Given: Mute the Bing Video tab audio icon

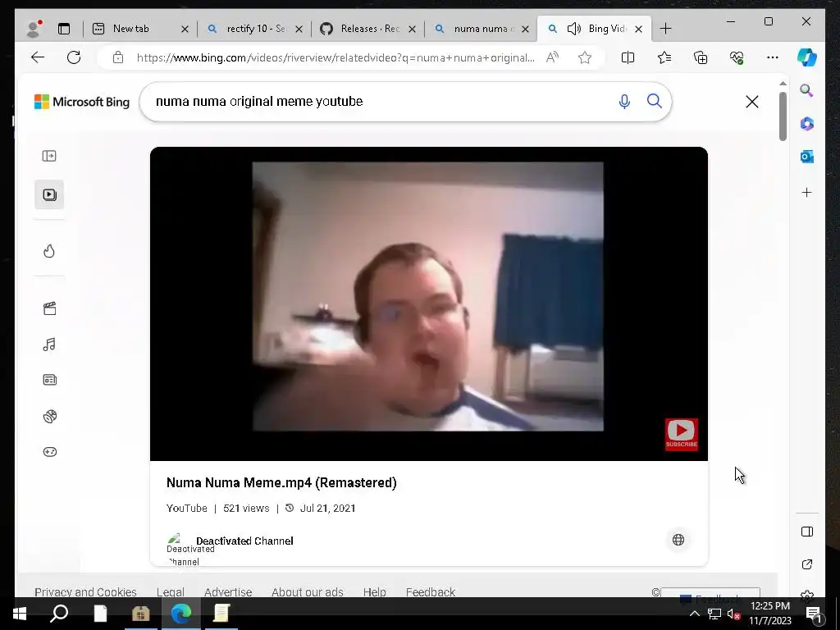Looking at the screenshot, I should [x=573, y=29].
